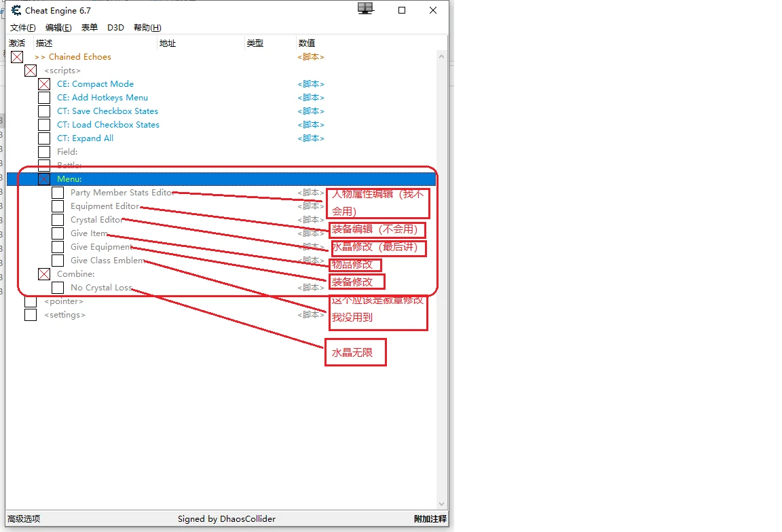Tick the CT: Expand All checkbox
This screenshot has width=782, height=532.
(x=44, y=138)
